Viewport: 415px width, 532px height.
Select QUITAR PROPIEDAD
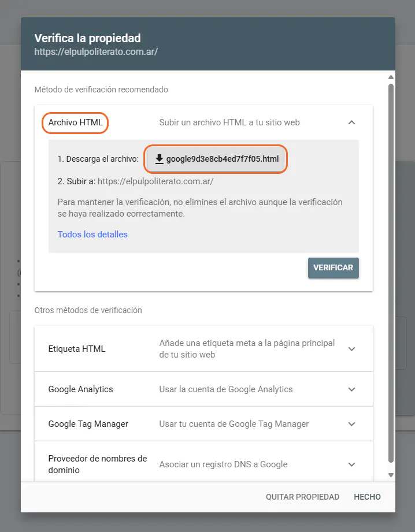[x=302, y=497]
